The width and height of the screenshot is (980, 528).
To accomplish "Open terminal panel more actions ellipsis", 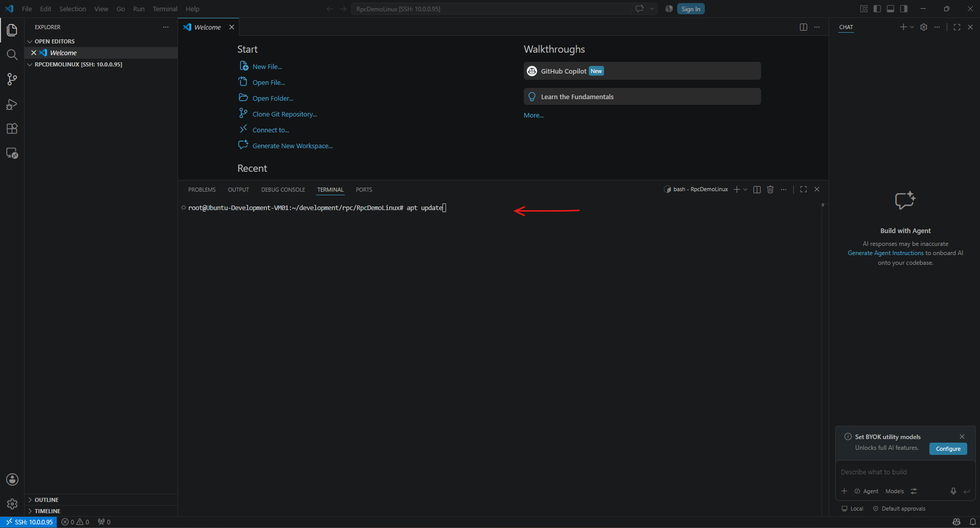I will click(784, 189).
